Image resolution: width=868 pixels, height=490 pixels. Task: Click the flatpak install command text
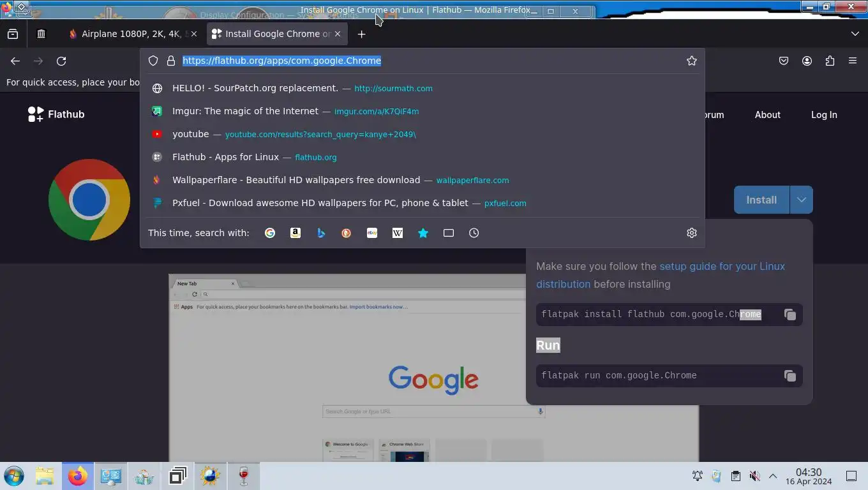(x=651, y=315)
